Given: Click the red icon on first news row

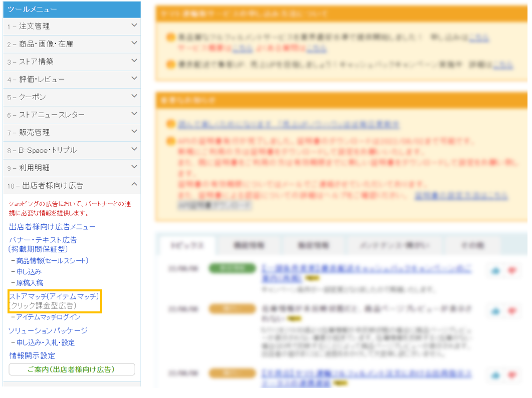Looking at the screenshot, I should [512, 270].
